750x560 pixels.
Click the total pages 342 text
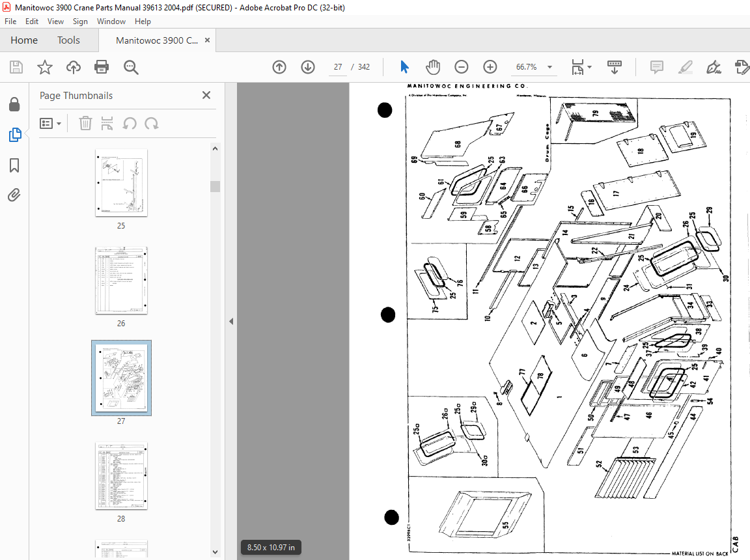click(x=364, y=67)
